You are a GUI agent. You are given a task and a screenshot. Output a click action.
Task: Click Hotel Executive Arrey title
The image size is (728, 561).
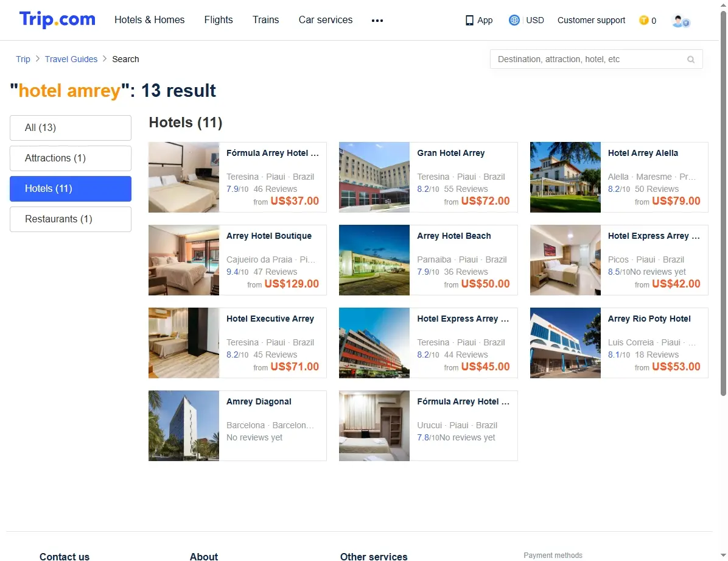270,319
